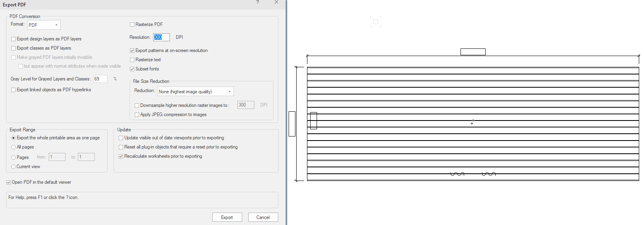644x225 pixels.
Task: Select the All pages radio button
Action: 14,147
